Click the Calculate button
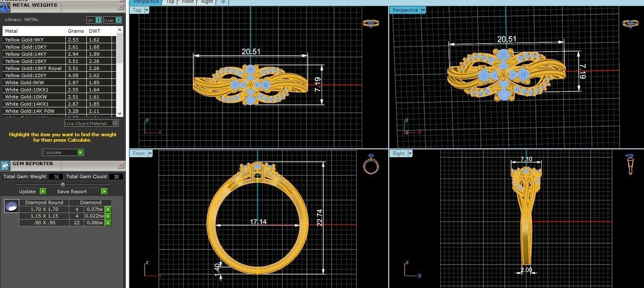Screen dimensions: 644x288 (x=63, y=153)
